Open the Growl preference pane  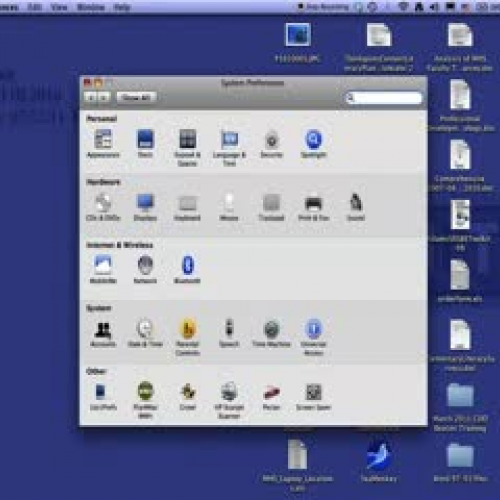pyautogui.click(x=187, y=396)
